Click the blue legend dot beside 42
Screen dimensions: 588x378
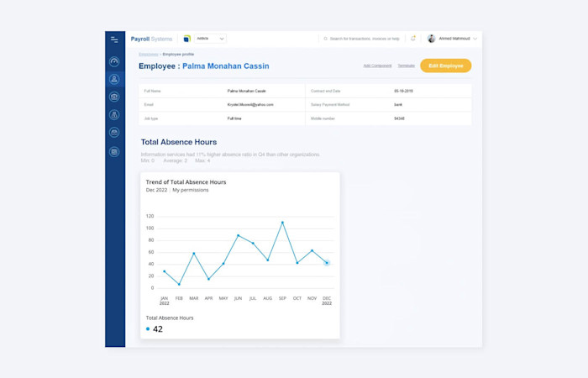148,329
